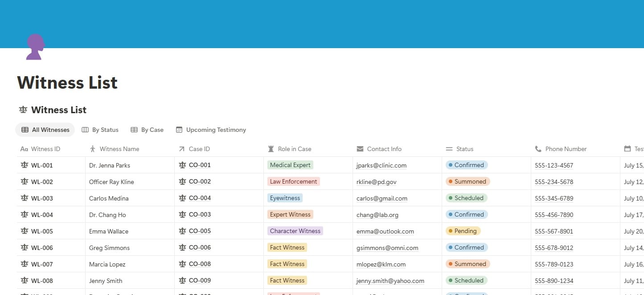Click the scales icon beside CO-005
The image size is (644, 295).
[x=182, y=231]
